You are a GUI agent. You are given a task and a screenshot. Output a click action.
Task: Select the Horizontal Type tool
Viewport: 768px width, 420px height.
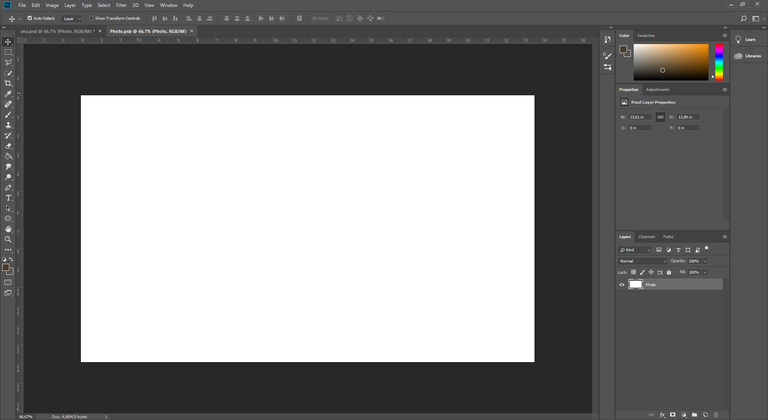[8, 198]
